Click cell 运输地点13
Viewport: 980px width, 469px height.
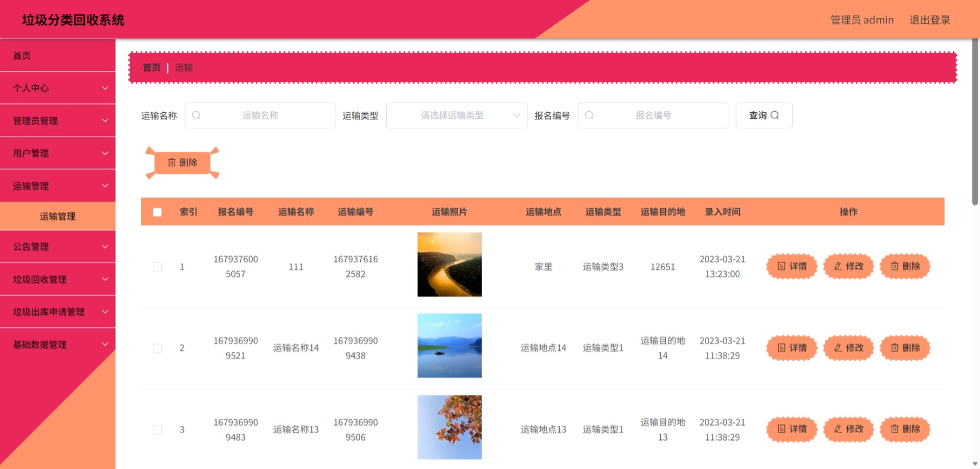point(544,430)
